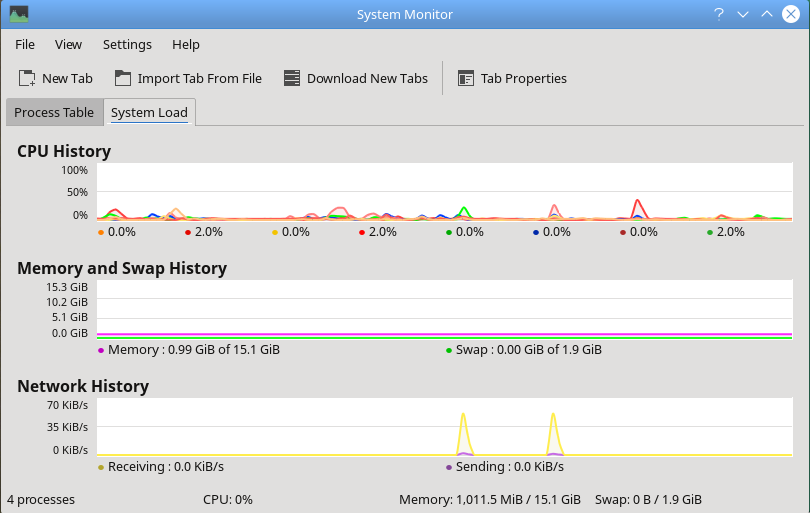Click the CPU History graph

coord(444,192)
